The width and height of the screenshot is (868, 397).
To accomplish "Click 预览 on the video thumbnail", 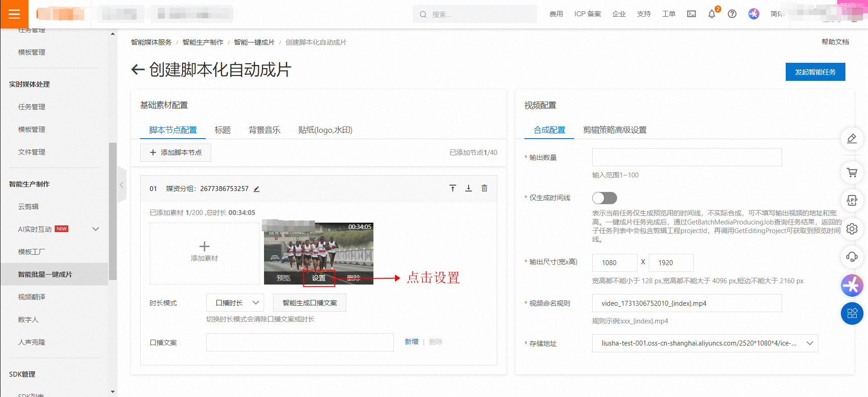I will click(x=283, y=278).
